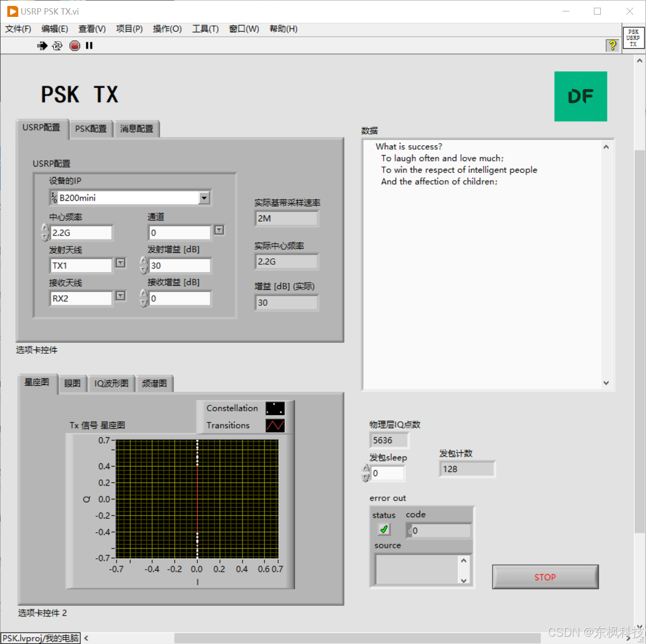The height and width of the screenshot is (644, 646).
Task: Click the horizontal scrollbar thumb at bottom
Action: click(357, 638)
